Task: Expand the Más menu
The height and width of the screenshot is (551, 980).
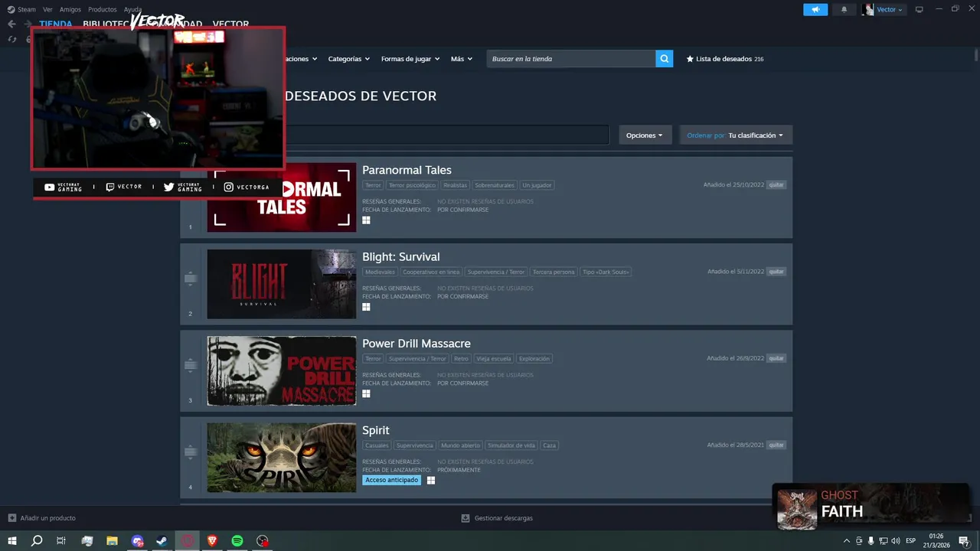Action: 461,59
